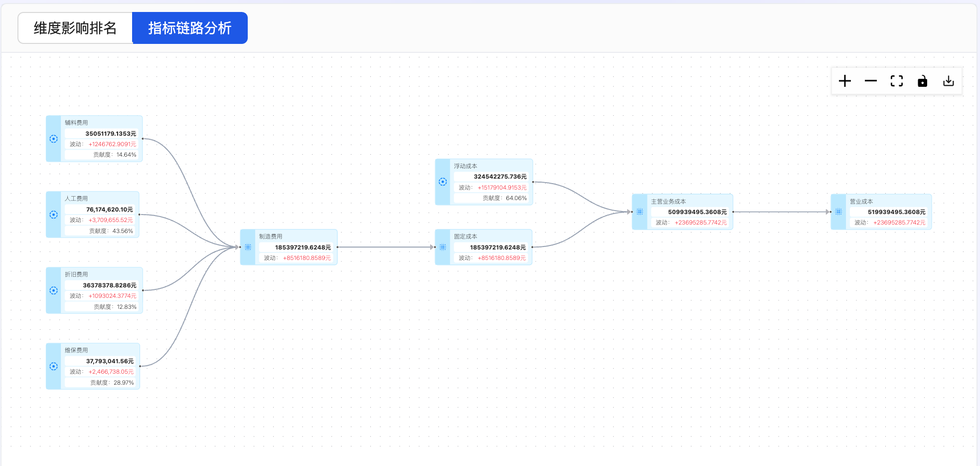
Task: Click the 浮动成本 node circle icon
Action: (443, 182)
